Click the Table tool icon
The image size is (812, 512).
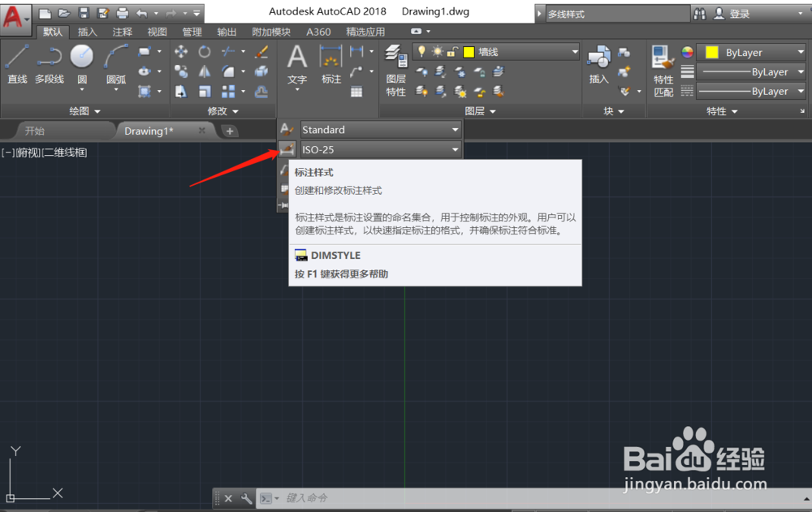[356, 93]
